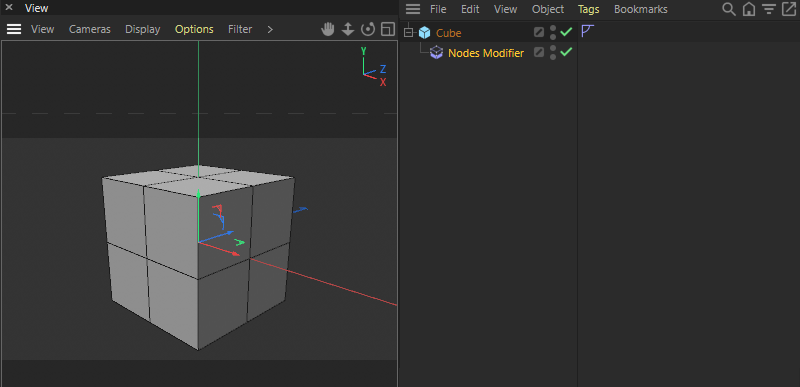Open the Object menu
Viewport: 800px width, 387px height.
click(x=548, y=9)
